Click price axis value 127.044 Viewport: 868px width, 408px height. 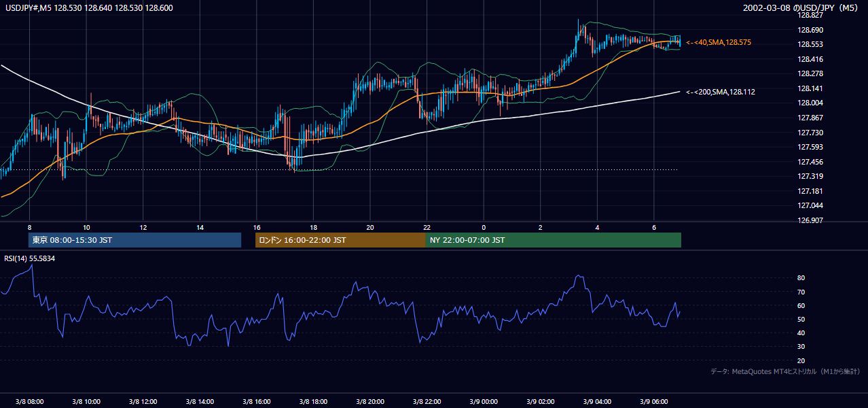[810, 205]
